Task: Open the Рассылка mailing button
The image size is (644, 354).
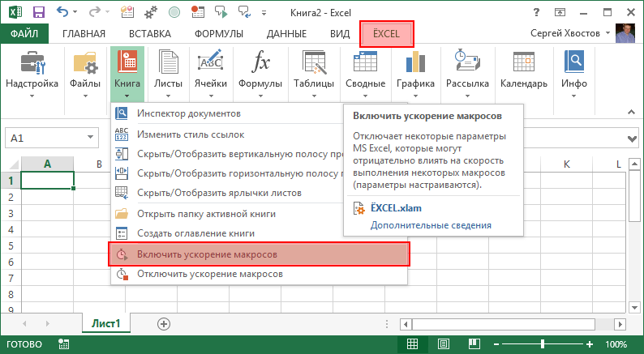Action: 467,74
